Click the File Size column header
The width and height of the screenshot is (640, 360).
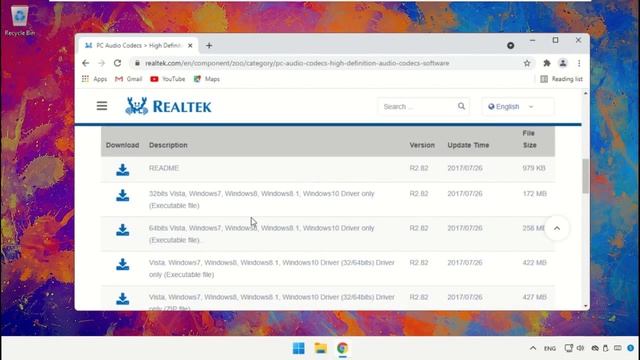click(x=529, y=139)
